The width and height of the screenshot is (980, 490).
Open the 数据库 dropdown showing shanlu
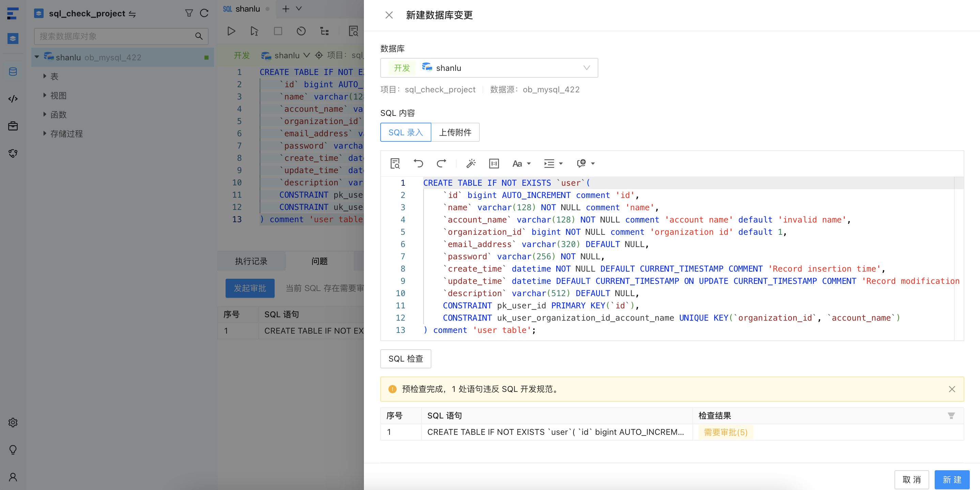(x=489, y=68)
